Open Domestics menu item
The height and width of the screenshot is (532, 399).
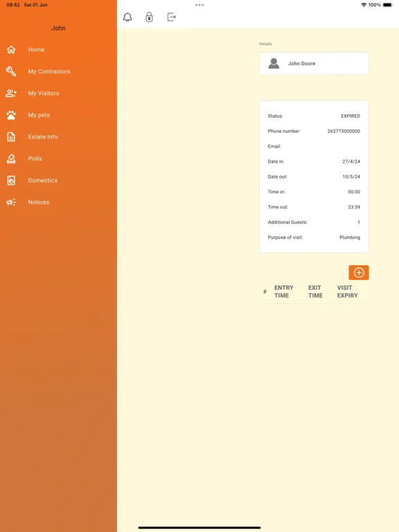click(x=43, y=180)
